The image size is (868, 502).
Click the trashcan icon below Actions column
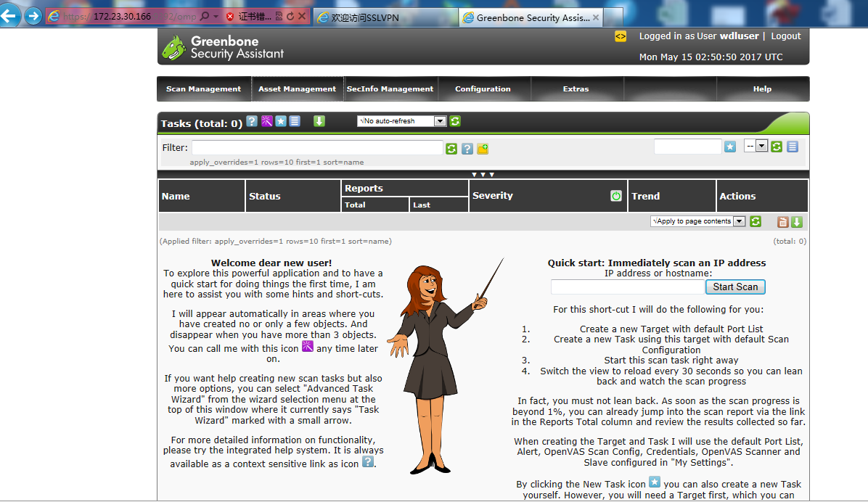(x=783, y=222)
